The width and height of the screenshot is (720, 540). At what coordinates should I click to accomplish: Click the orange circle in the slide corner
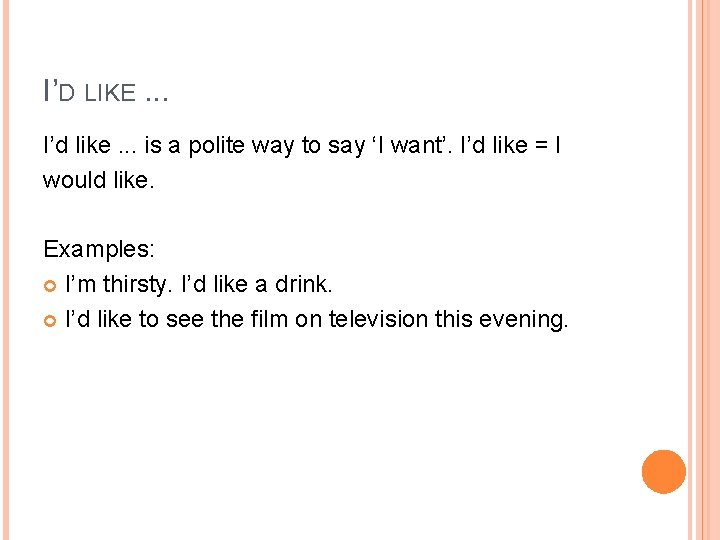664,472
